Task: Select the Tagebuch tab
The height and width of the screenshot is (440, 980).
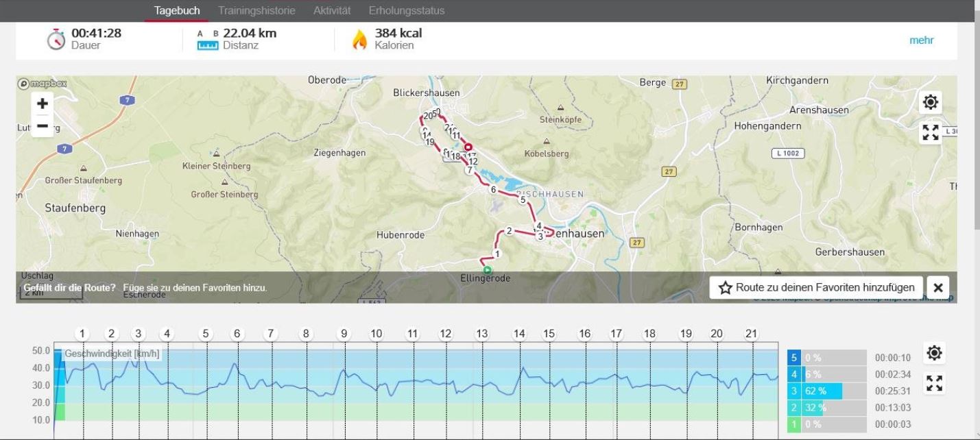Action: [x=177, y=11]
